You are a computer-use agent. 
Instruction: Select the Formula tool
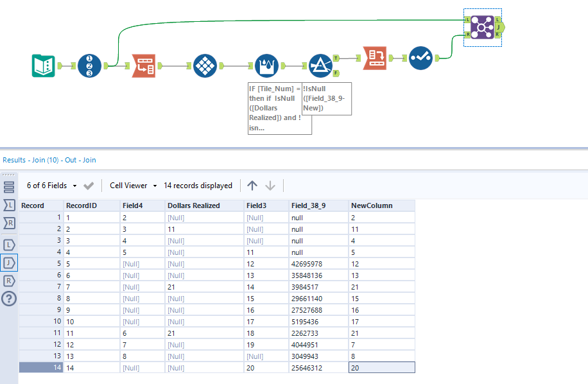pyautogui.click(x=266, y=65)
